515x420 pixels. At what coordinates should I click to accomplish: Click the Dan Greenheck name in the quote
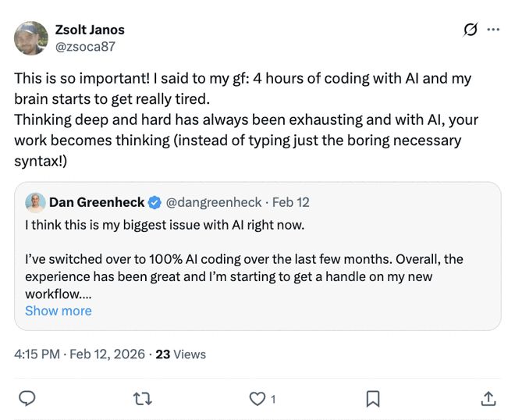97,202
